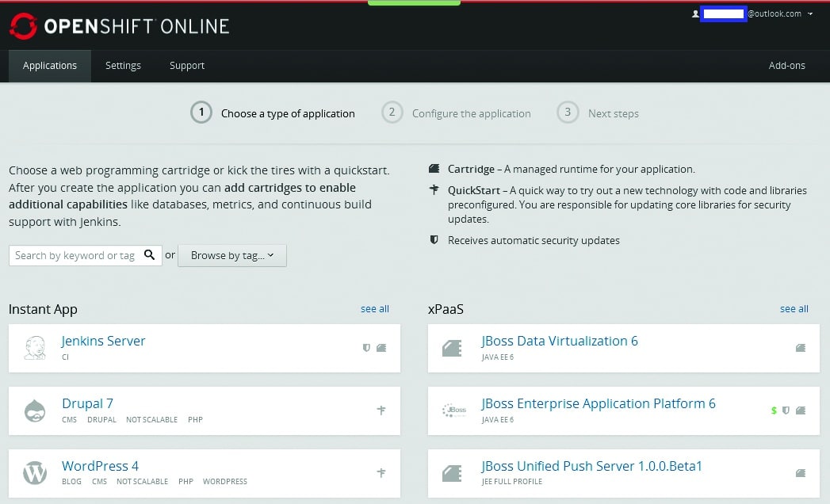
Task: Click the JBoss Enterprise Application Platform logo
Action: 454,410
